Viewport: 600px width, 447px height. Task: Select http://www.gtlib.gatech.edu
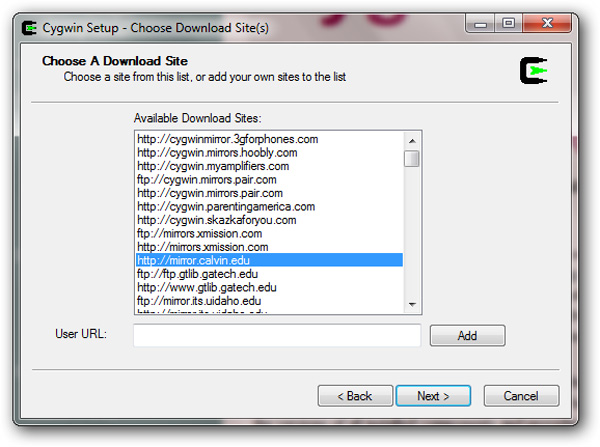[x=269, y=287]
